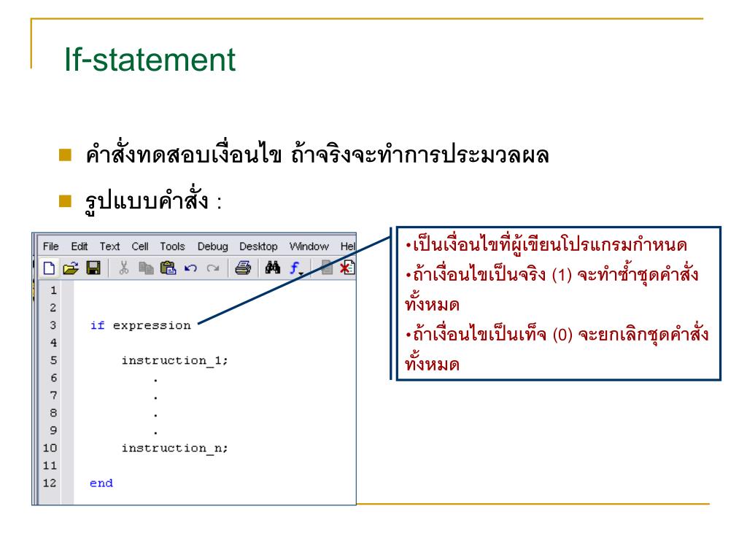Click the 'If-statement' slide title

150,60
